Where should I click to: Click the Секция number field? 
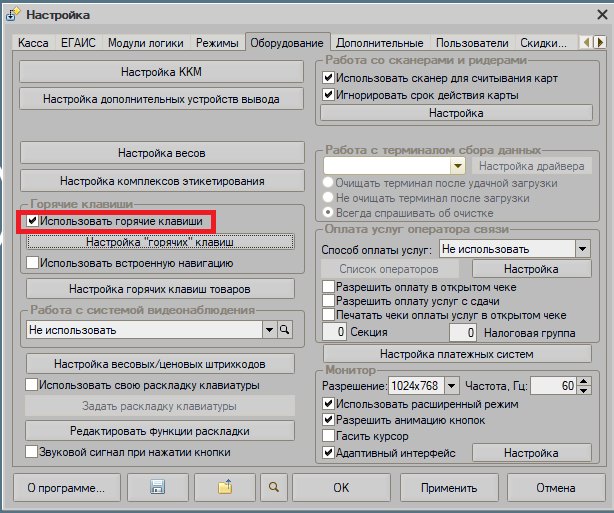(x=334, y=332)
